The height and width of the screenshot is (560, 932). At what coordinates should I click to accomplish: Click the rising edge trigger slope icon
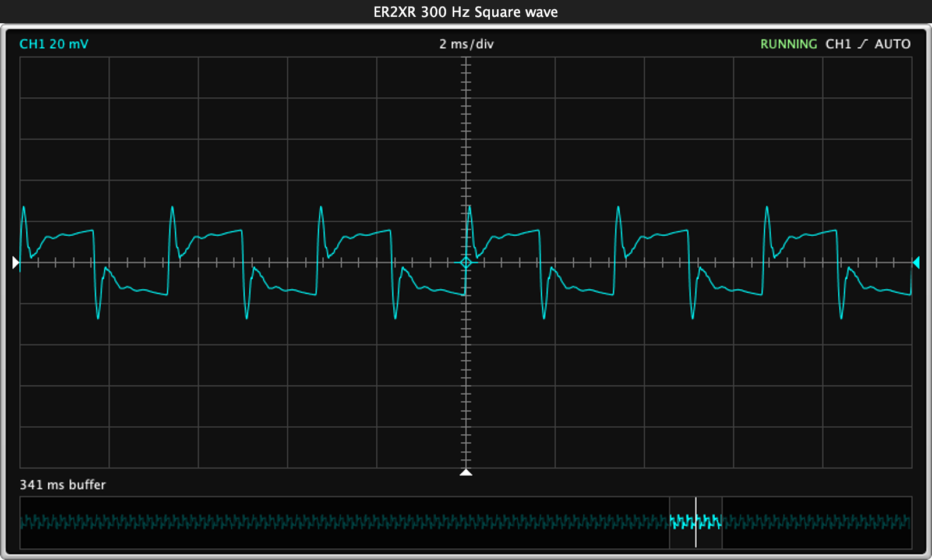[863, 44]
